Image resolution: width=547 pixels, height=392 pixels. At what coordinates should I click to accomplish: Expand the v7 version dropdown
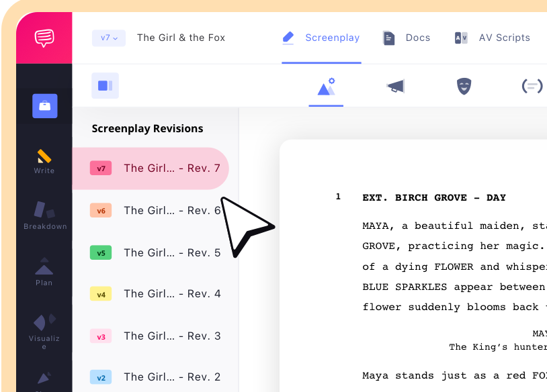108,38
